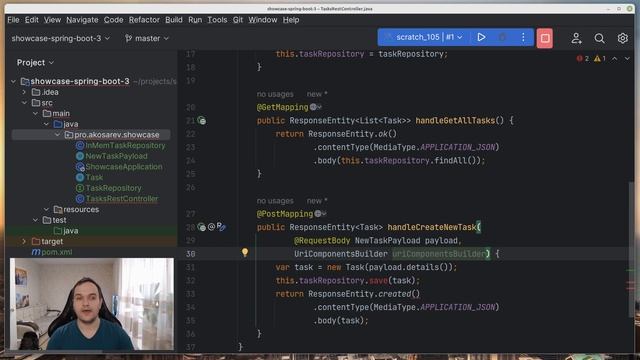The image size is (640, 360).
Task: Click handleCreateNewTask method name
Action: pos(432,227)
